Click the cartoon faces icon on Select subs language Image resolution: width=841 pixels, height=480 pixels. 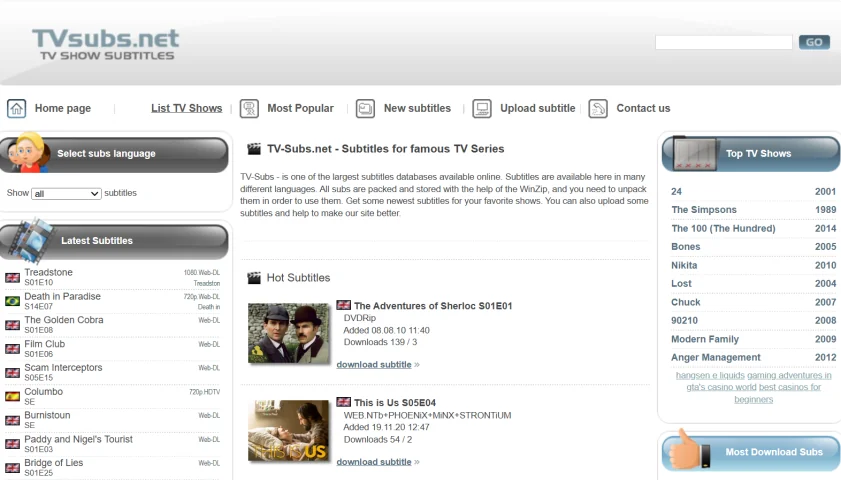click(x=28, y=153)
